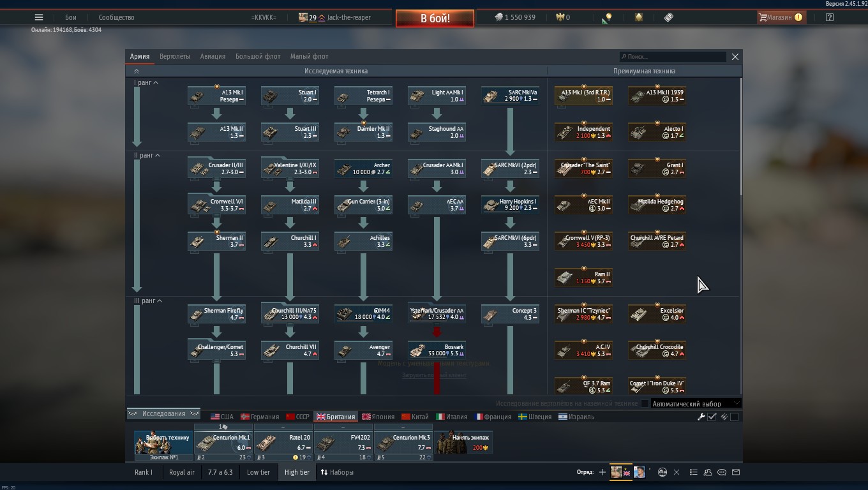Expand the Crusader II/III vehicle group
The height and width of the screenshot is (490, 868).
[x=216, y=168]
